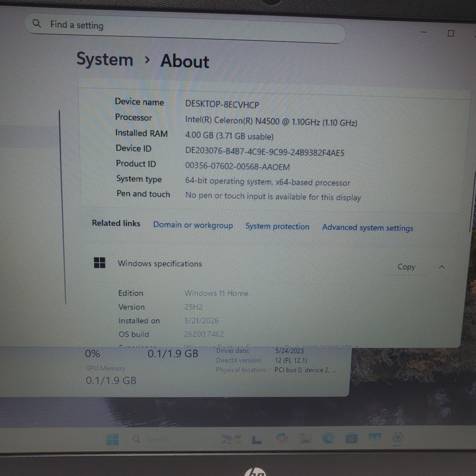This screenshot has width=476, height=476.
Task: Click DirectX version 12 (FL 12.1) in Task Manager
Action: click(291, 360)
